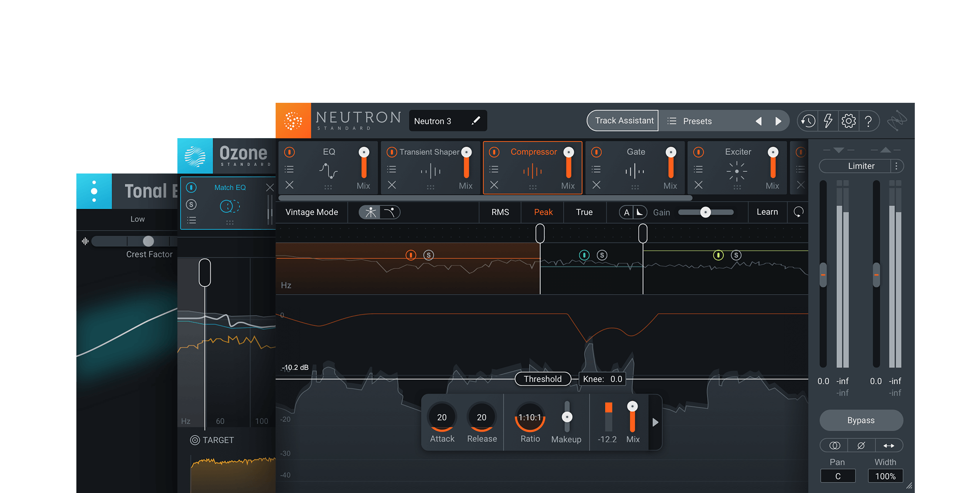This screenshot has height=493, width=980.
Task: Remove the EQ module with X icon
Action: pyautogui.click(x=289, y=185)
